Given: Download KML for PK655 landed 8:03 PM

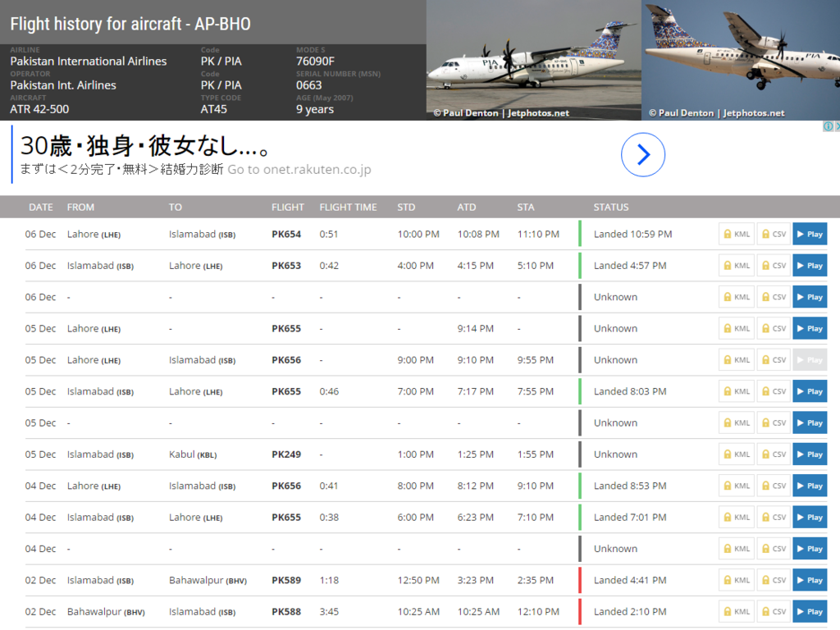Looking at the screenshot, I should (x=737, y=391).
